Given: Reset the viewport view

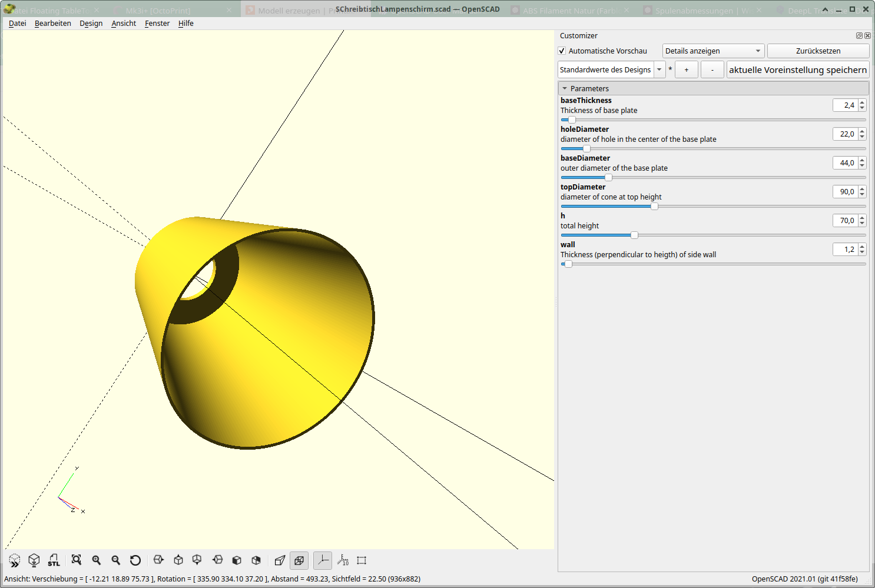Looking at the screenshot, I should coord(136,560).
